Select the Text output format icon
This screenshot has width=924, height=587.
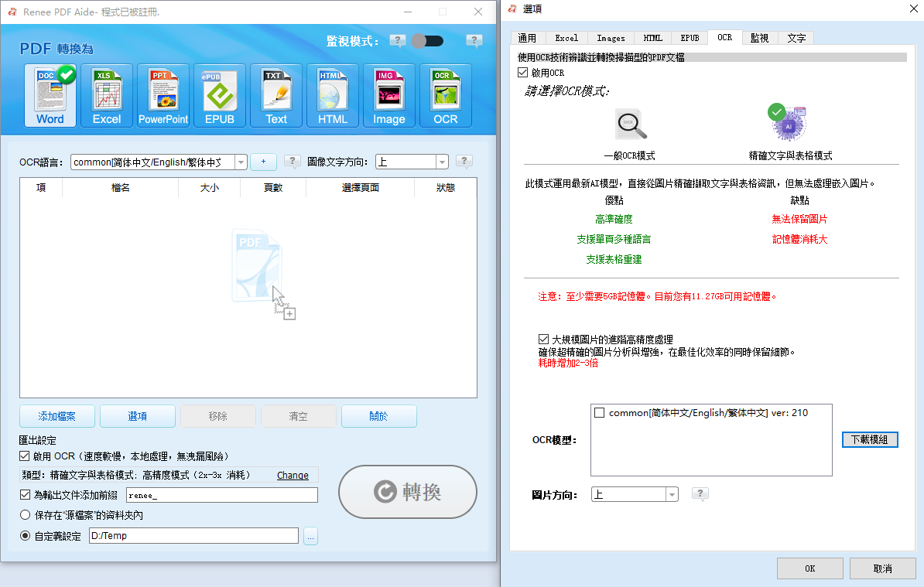click(x=276, y=95)
